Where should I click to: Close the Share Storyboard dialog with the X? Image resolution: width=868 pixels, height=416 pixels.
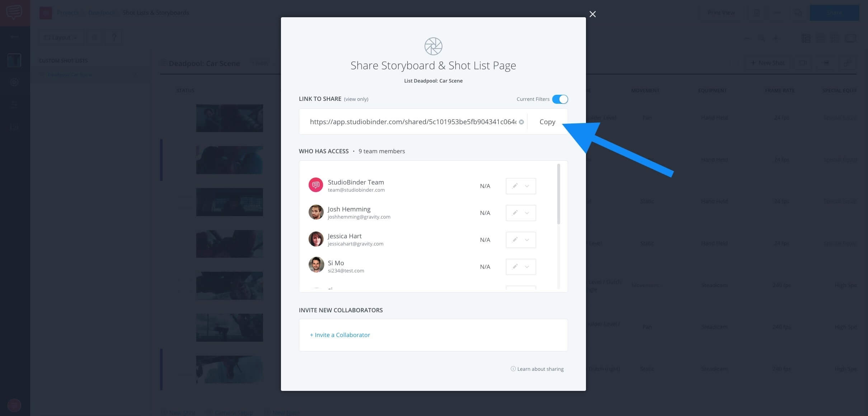point(592,14)
